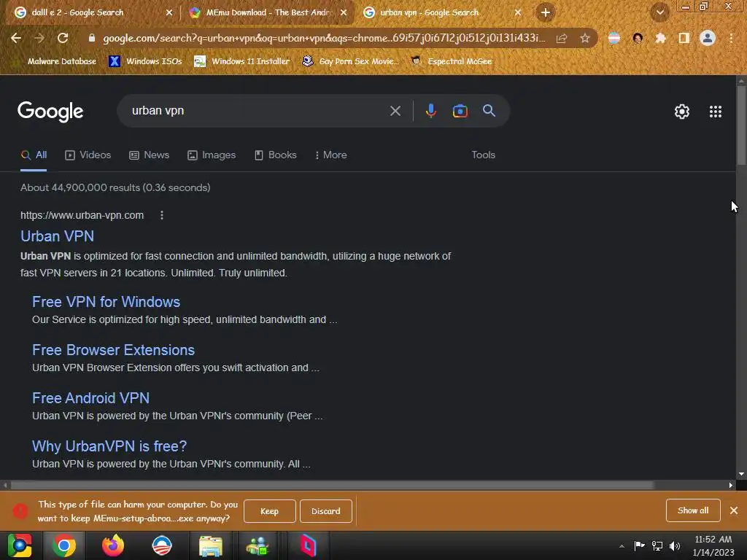Screen dimensions: 747x560
Task: Open the 'Free Android VPN' link
Action: click(x=90, y=398)
